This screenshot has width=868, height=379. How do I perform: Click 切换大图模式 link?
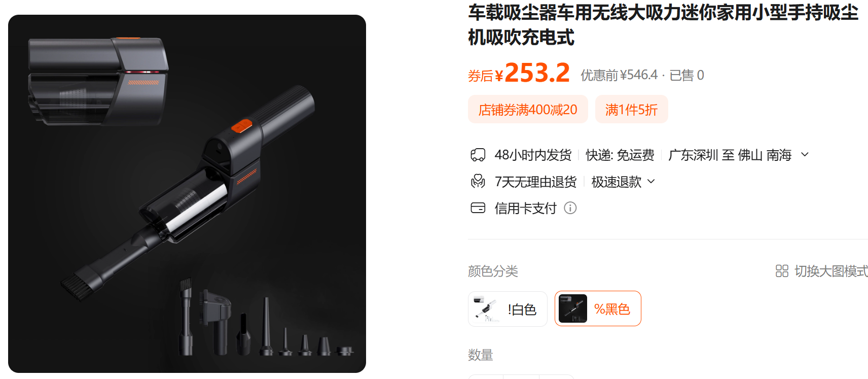pos(831,271)
